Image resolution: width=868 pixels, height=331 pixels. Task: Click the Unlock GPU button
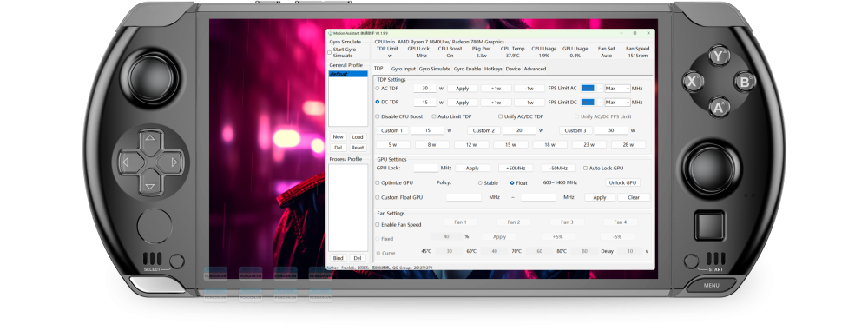click(x=622, y=182)
